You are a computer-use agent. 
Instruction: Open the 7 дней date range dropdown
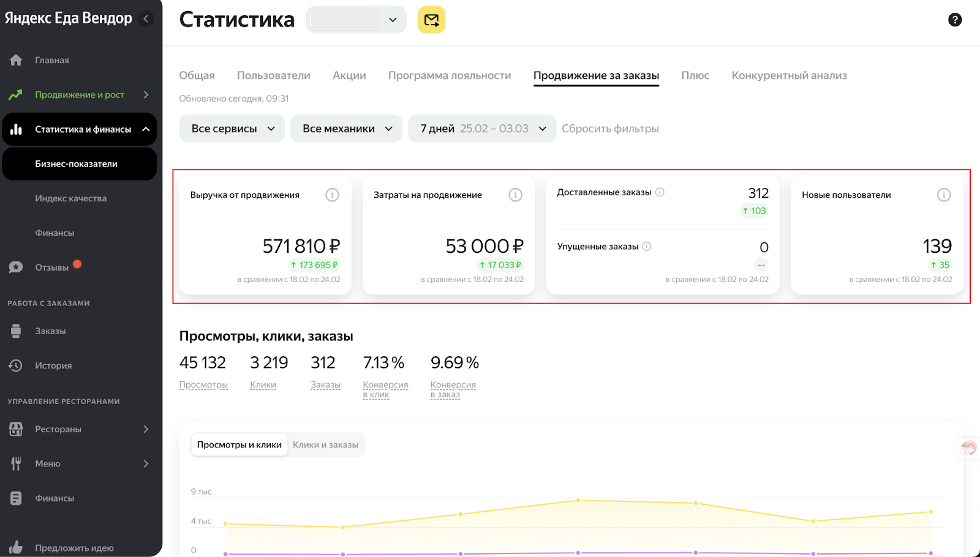(482, 129)
